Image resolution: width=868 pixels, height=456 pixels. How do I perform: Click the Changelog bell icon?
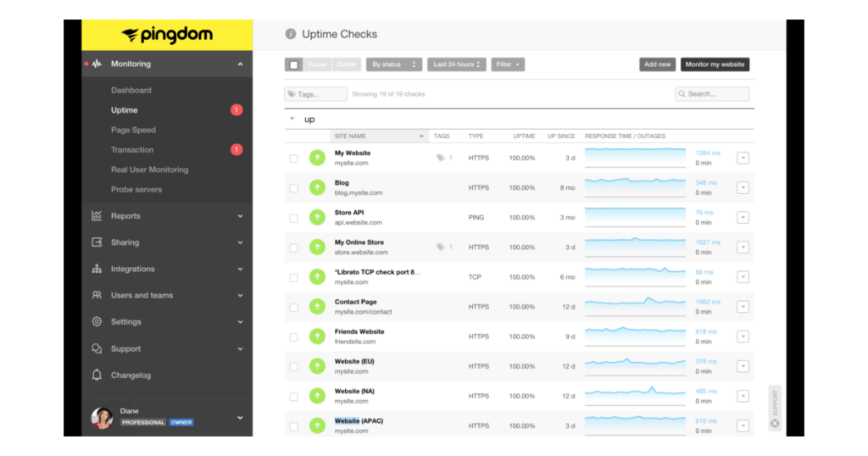point(97,375)
